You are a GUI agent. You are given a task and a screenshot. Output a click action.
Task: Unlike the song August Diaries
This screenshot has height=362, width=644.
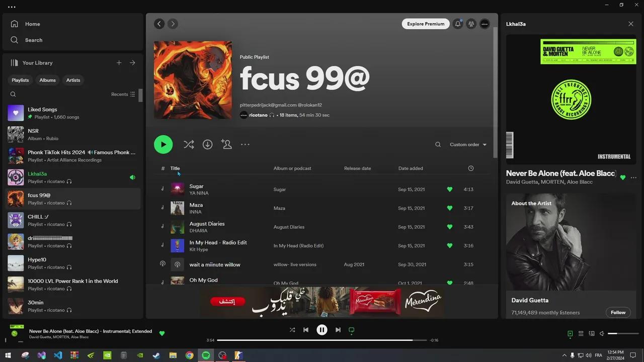(x=450, y=227)
